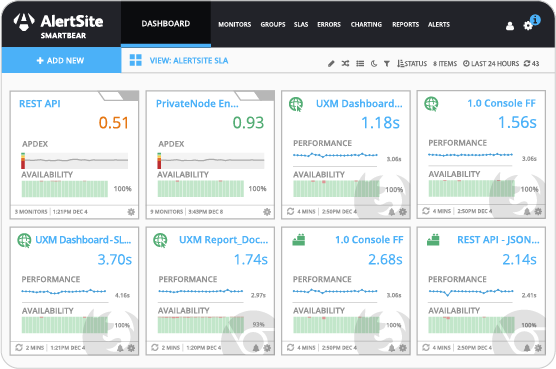Toggle the night mode moon icon
The width and height of the screenshot is (556, 369).
(x=374, y=64)
